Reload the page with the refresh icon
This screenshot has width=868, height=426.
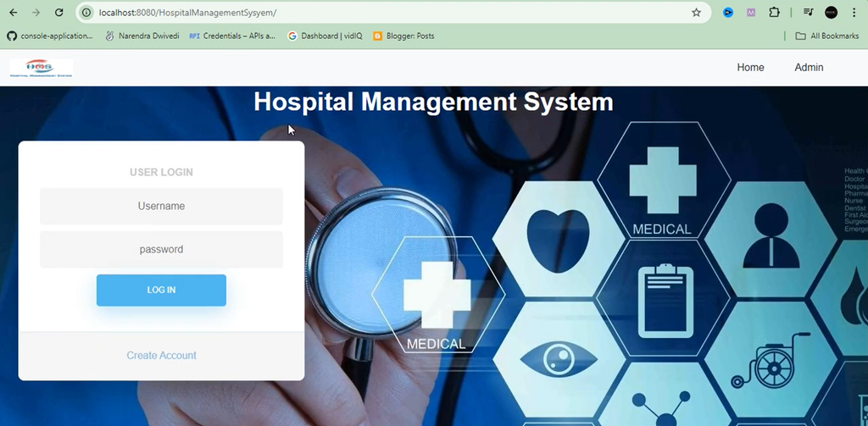[58, 12]
